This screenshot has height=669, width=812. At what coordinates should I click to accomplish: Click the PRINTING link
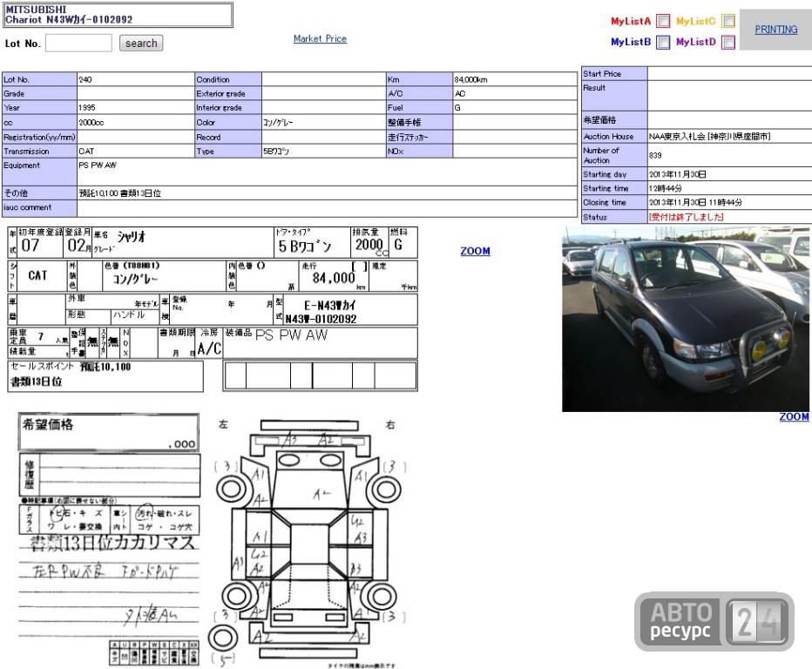775,30
